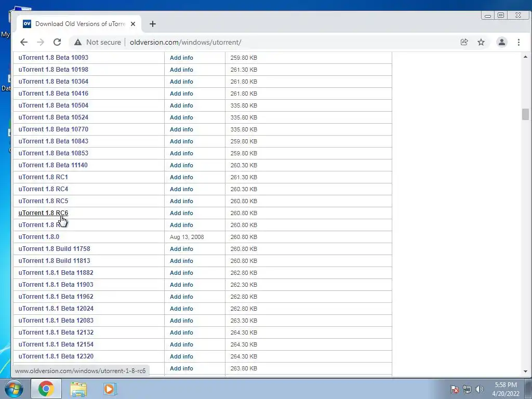Open uTorrent 1.8 RC4 link
This screenshot has width=532, height=399.
(43, 189)
